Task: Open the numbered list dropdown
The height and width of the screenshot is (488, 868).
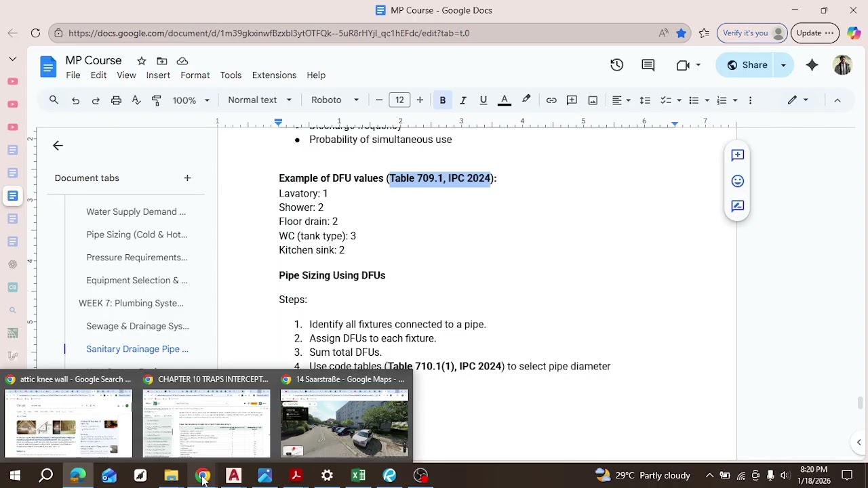Action: tap(727, 100)
